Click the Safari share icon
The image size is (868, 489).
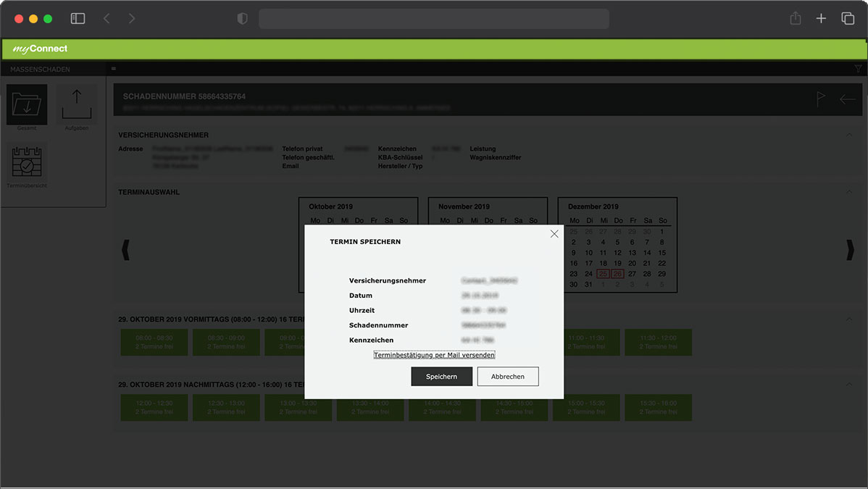coord(796,19)
